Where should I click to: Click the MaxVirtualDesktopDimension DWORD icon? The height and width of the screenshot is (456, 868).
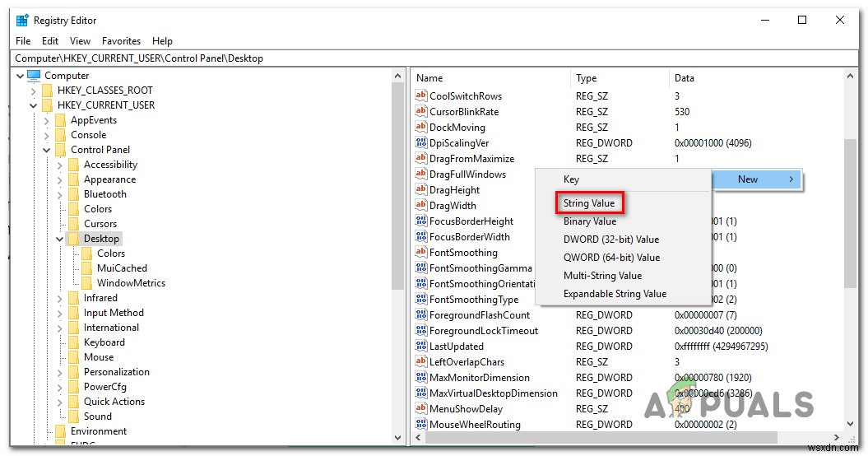(420, 393)
